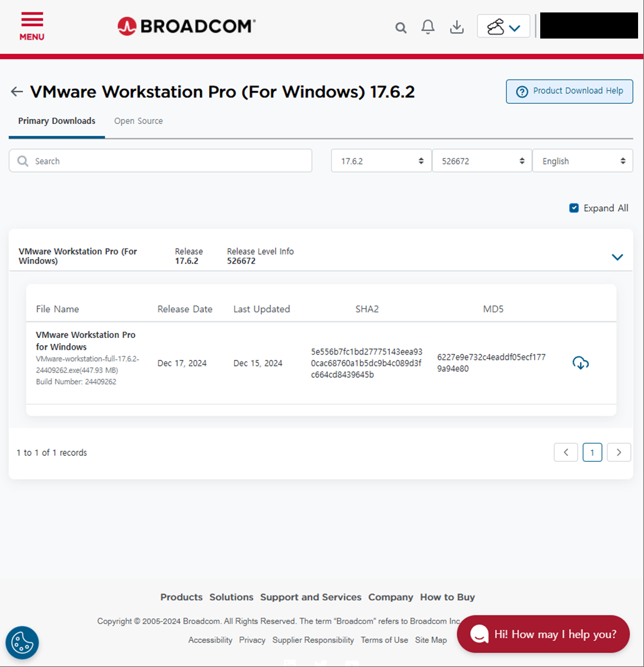
Task: Open the Products footer link
Action: pos(181,597)
